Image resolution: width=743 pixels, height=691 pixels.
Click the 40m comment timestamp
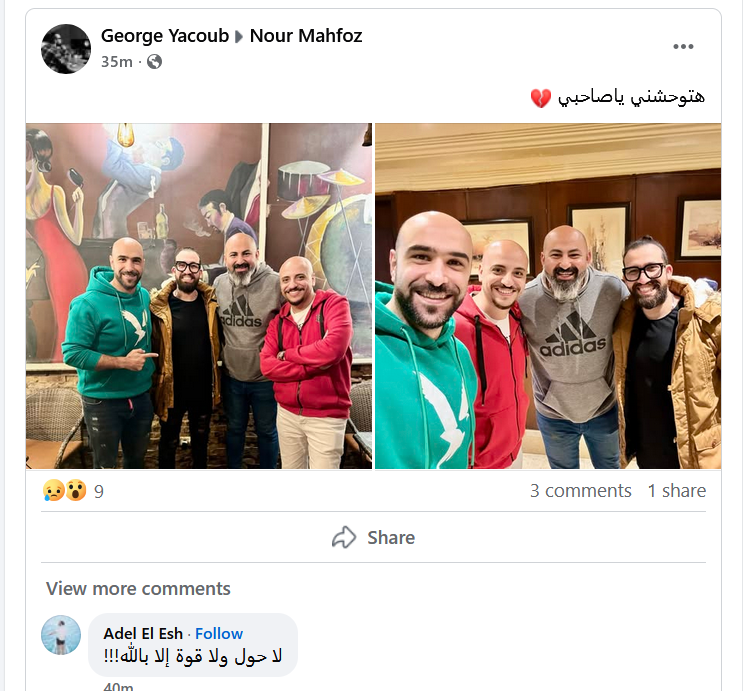coord(118,686)
